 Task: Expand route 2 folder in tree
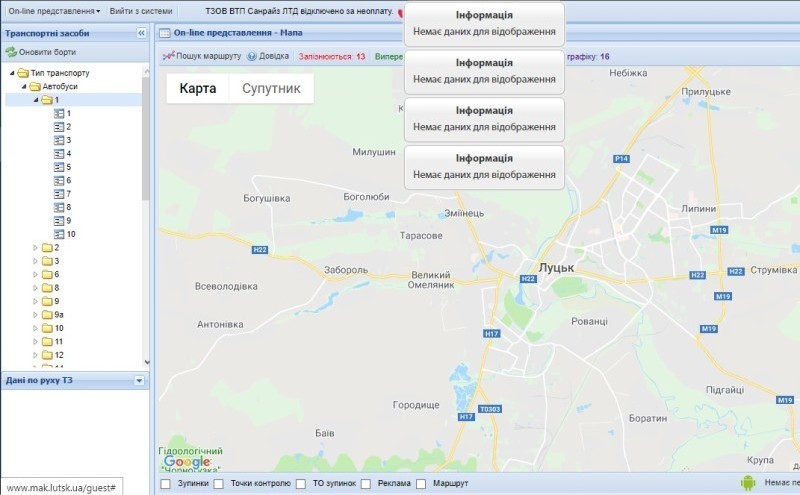pyautogui.click(x=35, y=247)
